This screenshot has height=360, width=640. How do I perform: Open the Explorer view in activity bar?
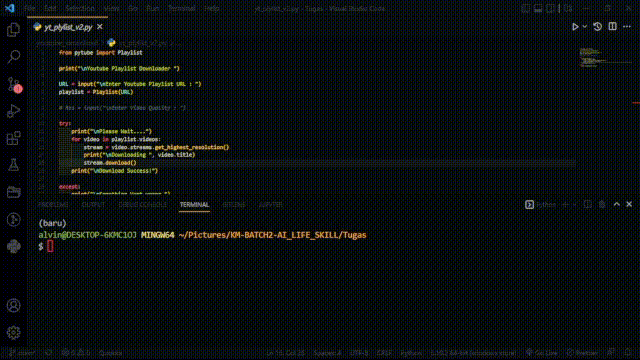click(x=13, y=29)
